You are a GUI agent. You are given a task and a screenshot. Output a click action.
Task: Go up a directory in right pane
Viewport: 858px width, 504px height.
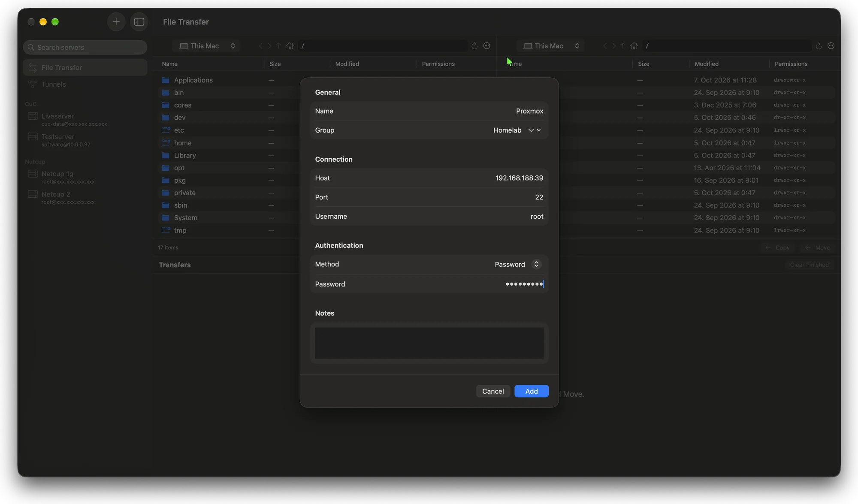coord(623,46)
